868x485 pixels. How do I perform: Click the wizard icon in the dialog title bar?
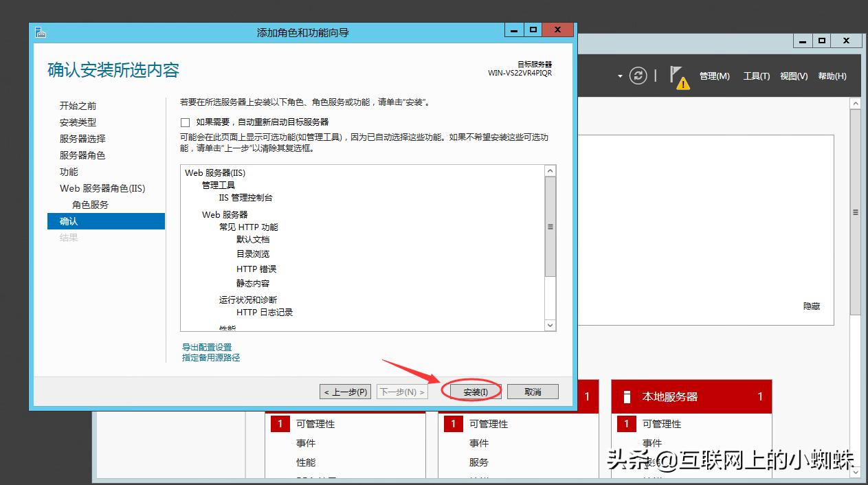(39, 32)
